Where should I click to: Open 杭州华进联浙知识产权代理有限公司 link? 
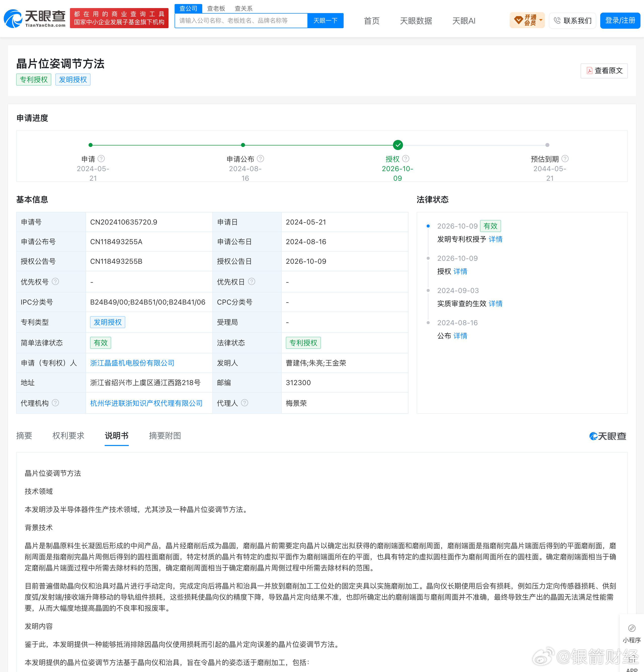click(x=146, y=403)
